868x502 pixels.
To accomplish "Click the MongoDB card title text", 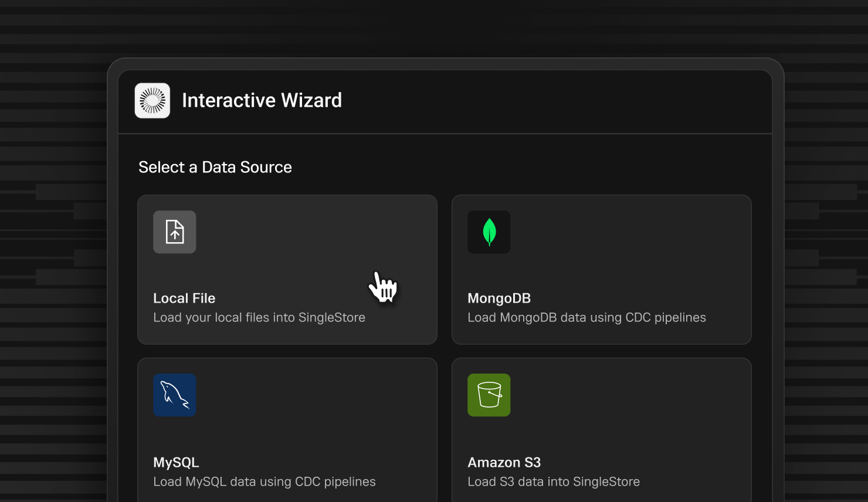I will click(x=499, y=298).
